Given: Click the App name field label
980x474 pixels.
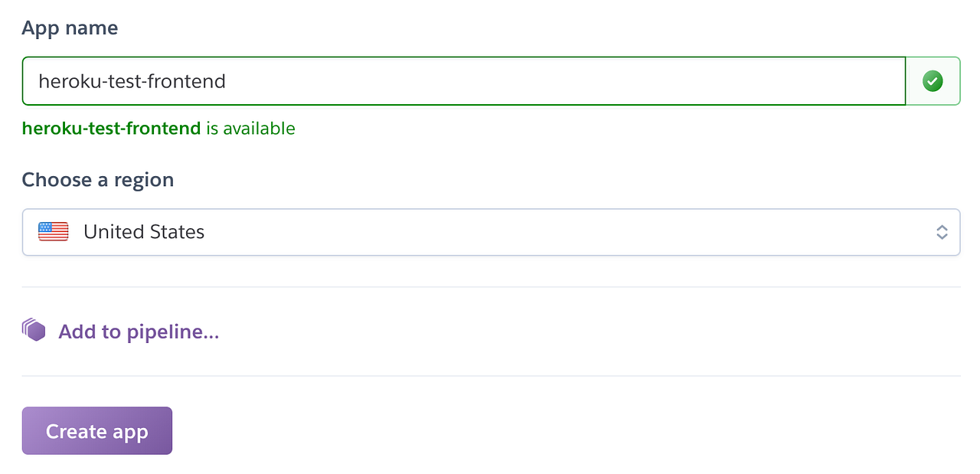Looking at the screenshot, I should pyautogui.click(x=70, y=27).
